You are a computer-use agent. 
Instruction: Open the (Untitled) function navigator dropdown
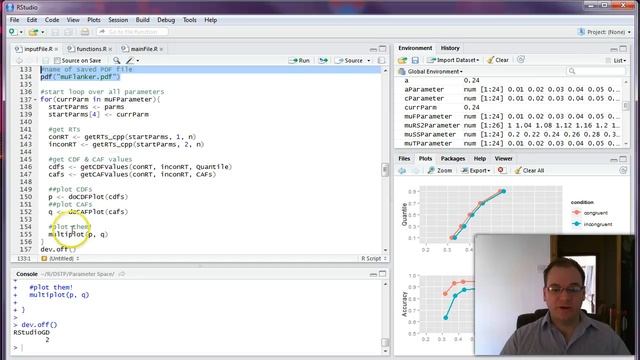60,258
